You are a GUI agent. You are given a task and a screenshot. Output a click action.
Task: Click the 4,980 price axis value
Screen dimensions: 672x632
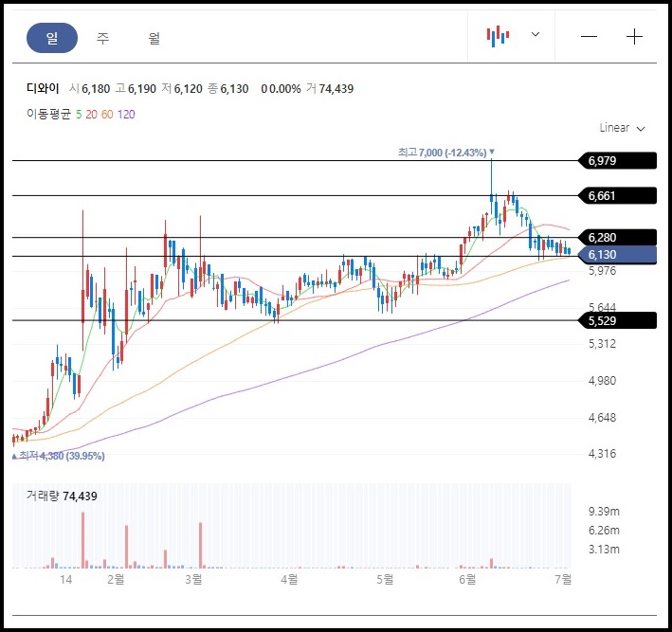click(x=602, y=381)
